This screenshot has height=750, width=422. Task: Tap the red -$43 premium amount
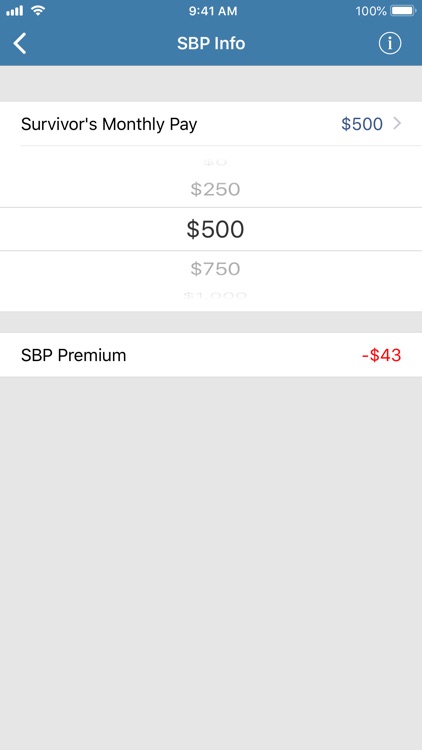381,355
